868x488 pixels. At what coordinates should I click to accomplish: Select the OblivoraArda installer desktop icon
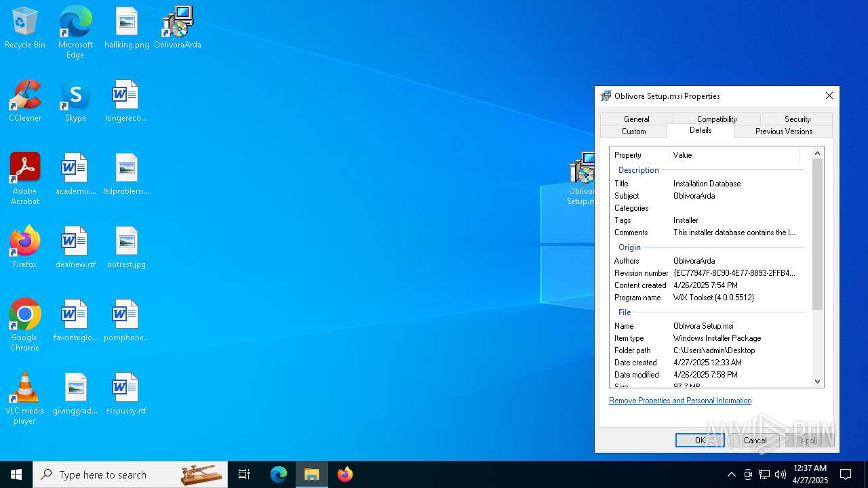point(178,28)
